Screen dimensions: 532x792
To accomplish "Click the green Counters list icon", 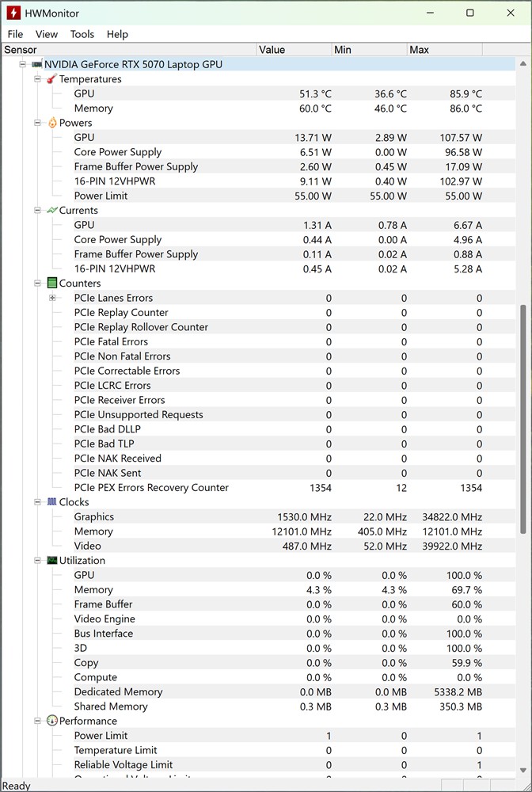I will [x=51, y=284].
